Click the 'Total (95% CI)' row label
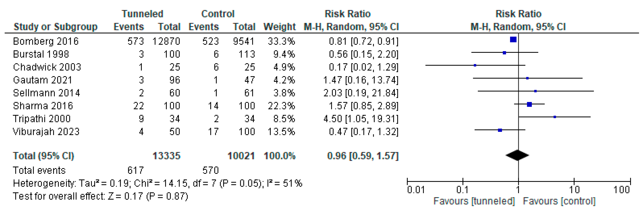Image resolution: width=644 pixels, height=214 pixels. pyautogui.click(x=44, y=156)
